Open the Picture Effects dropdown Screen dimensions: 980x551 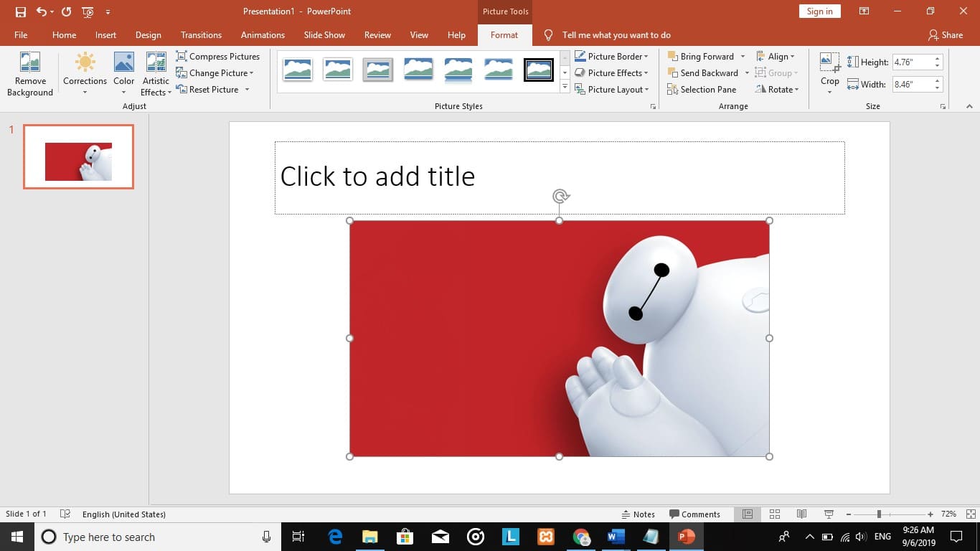coord(611,73)
